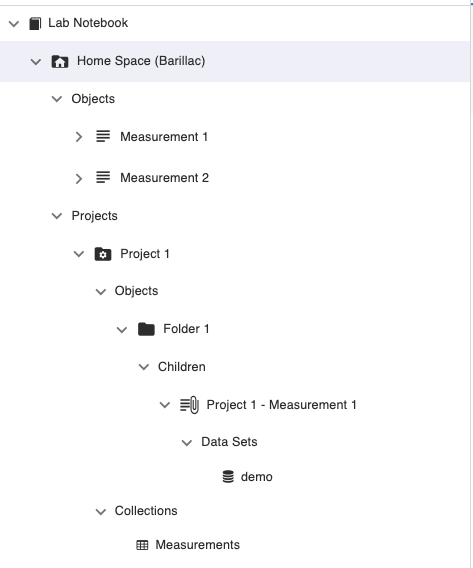
Task: Collapse the Collections section chevron
Action: pyautogui.click(x=101, y=511)
